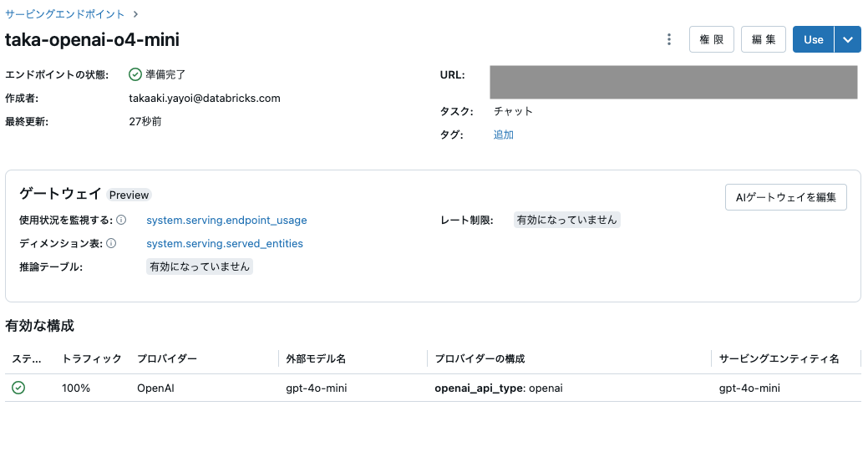Click the green 準備完了 status check icon
Image resolution: width=868 pixels, height=467 pixels.
point(135,74)
